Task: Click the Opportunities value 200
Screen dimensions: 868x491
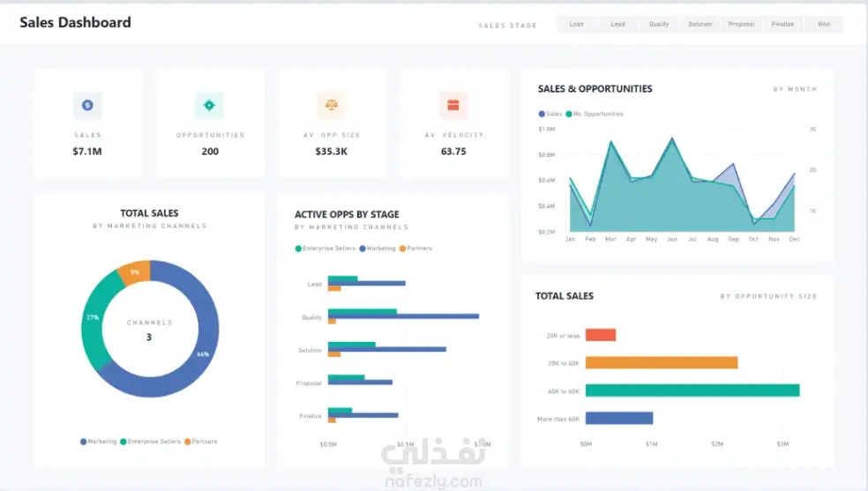Action: 210,152
